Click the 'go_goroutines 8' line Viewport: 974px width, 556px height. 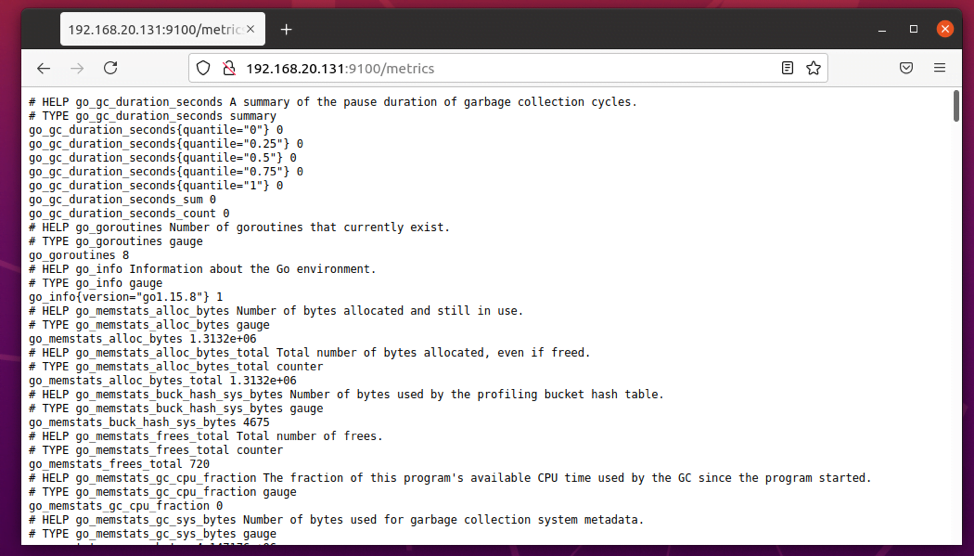click(x=79, y=255)
